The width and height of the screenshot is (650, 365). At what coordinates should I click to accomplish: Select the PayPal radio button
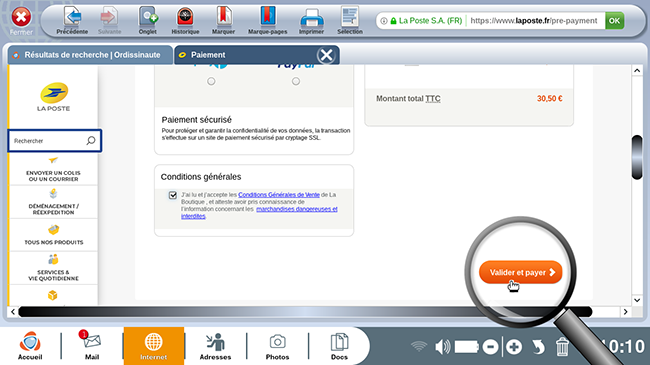(296, 81)
